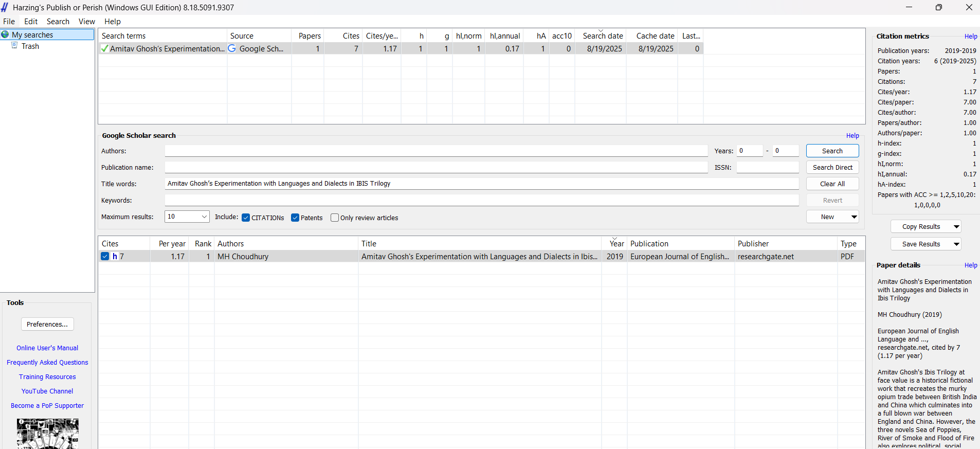
Task: Click the Search button
Action: click(x=832, y=151)
